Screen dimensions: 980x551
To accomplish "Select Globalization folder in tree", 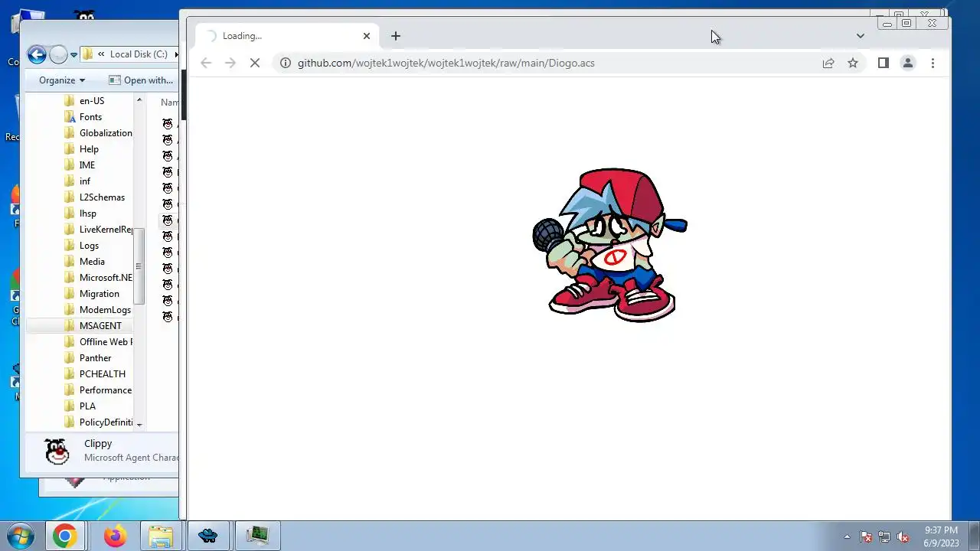I will tap(106, 133).
